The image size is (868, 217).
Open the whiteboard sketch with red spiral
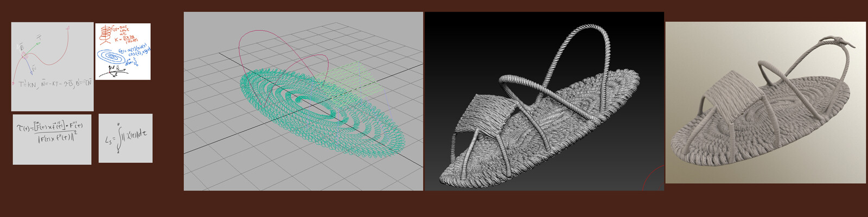coord(123,52)
